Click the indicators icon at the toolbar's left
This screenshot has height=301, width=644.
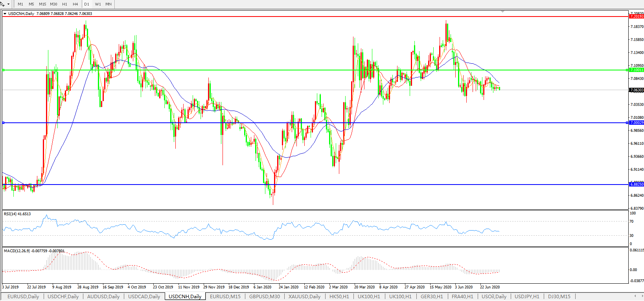(3, 4)
